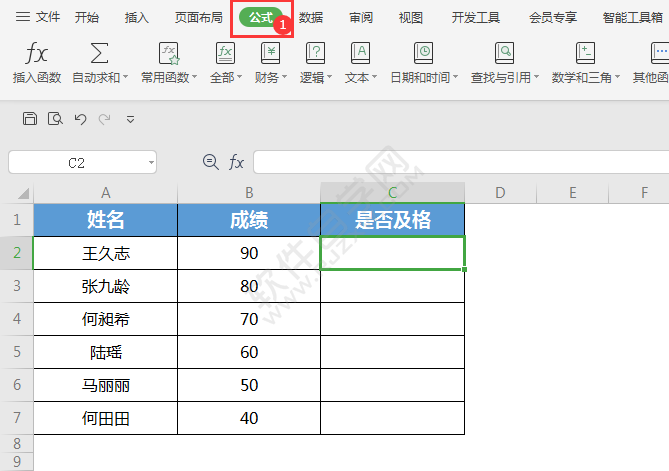Switch to the 智能工具箱 tab
669x471 pixels.
632,17
